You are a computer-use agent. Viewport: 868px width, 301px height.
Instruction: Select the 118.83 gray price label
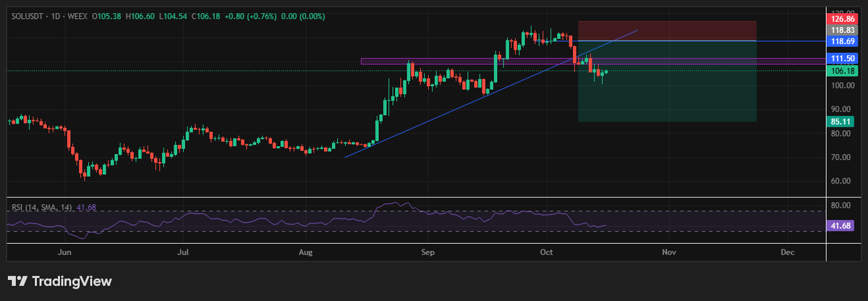click(x=843, y=30)
